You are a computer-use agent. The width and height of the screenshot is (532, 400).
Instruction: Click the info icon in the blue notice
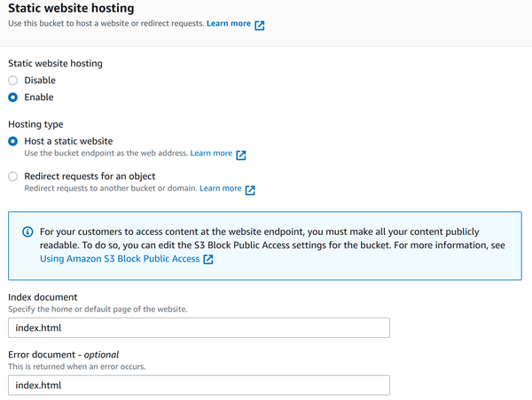click(25, 231)
